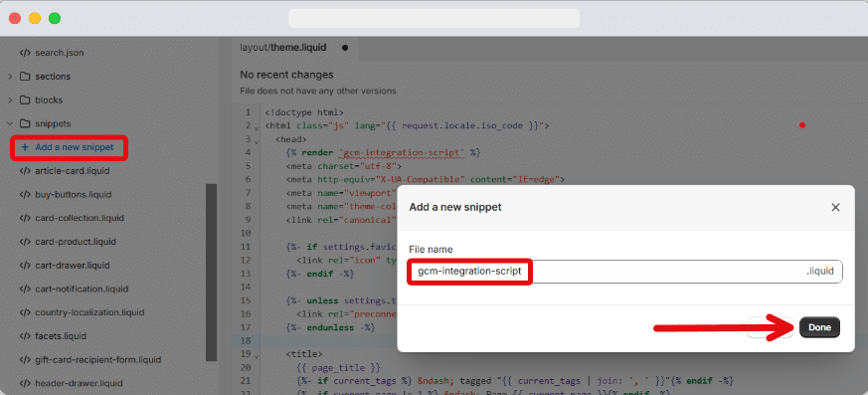Open facets.liquid snippet

click(x=61, y=335)
